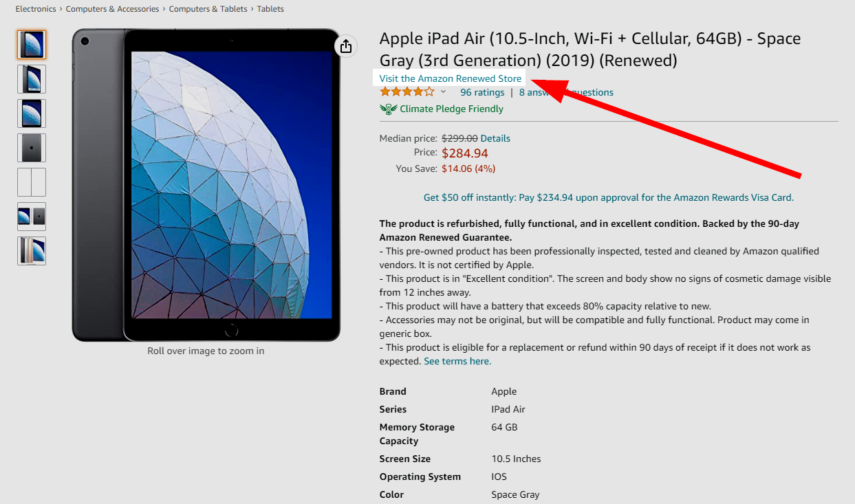Screen dimensions: 855x504
Task: Click the star rating icons
Action: (407, 91)
